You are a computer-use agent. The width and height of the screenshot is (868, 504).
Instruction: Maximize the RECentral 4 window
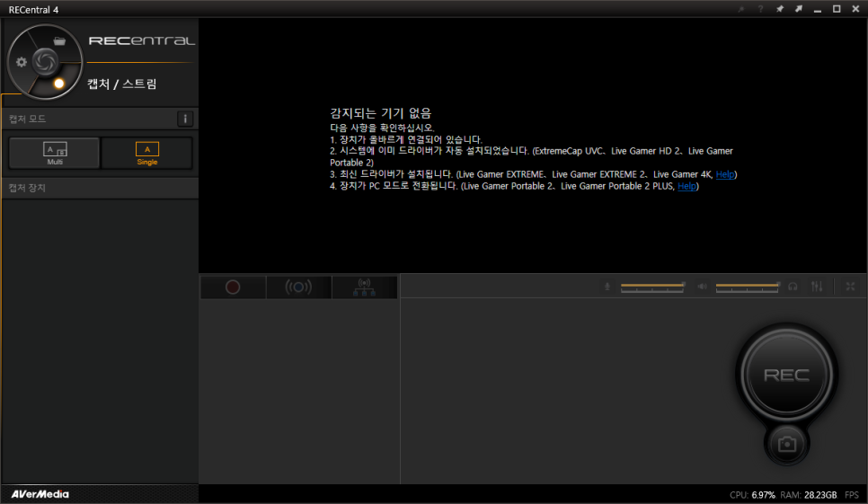coord(837,9)
